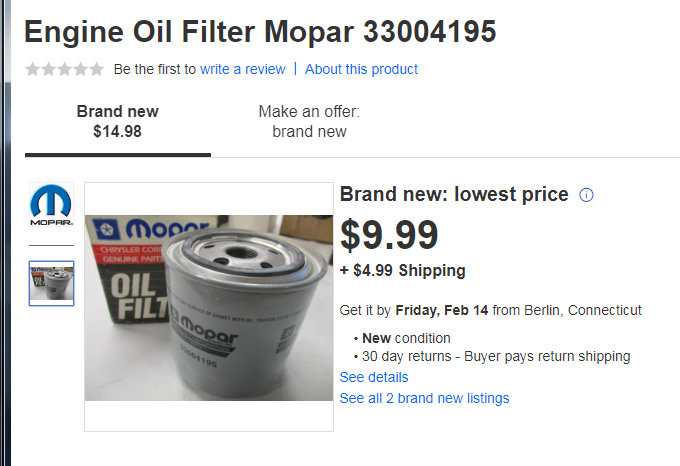
Task: Open the About this product link
Action: 361,69
